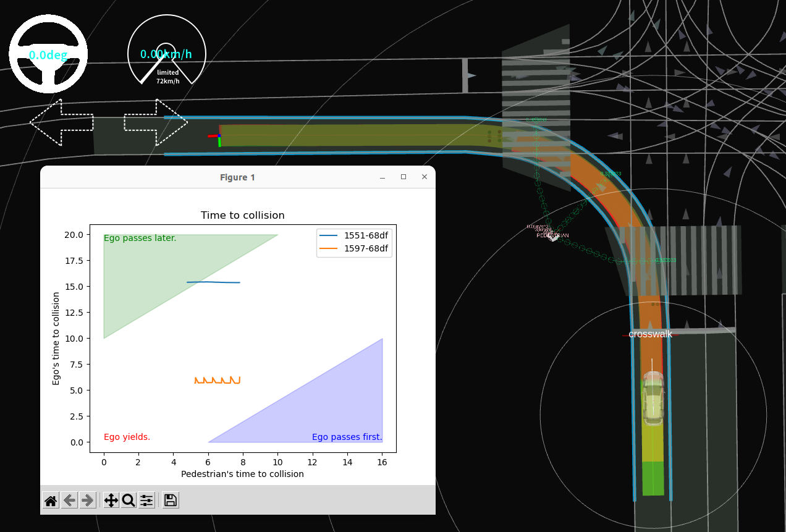
Task: Save the figure using the floppy icon
Action: click(171, 500)
